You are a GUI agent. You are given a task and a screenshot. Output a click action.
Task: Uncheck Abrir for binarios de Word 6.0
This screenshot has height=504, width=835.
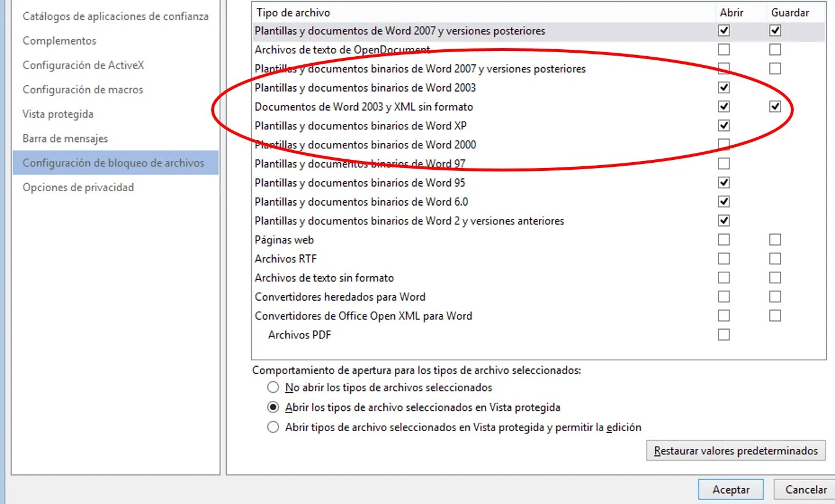pos(724,202)
